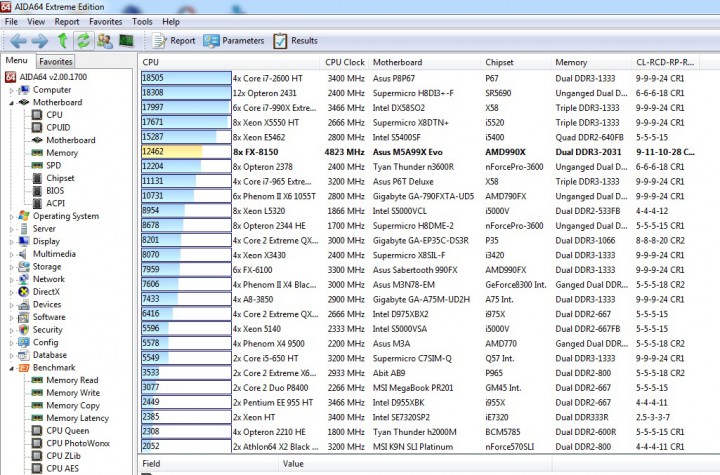Switch to the Menu tab
The image size is (720, 475).
17,60
